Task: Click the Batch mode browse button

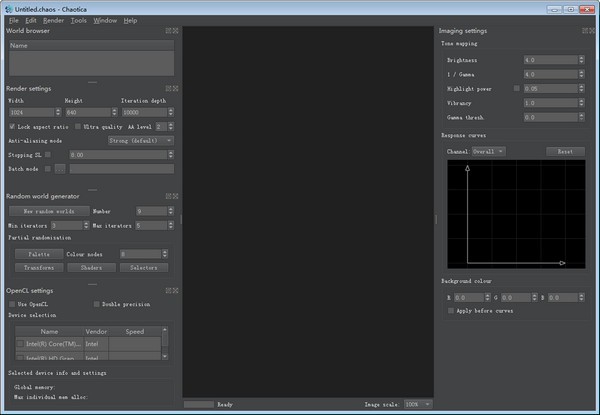Action: pos(59,169)
